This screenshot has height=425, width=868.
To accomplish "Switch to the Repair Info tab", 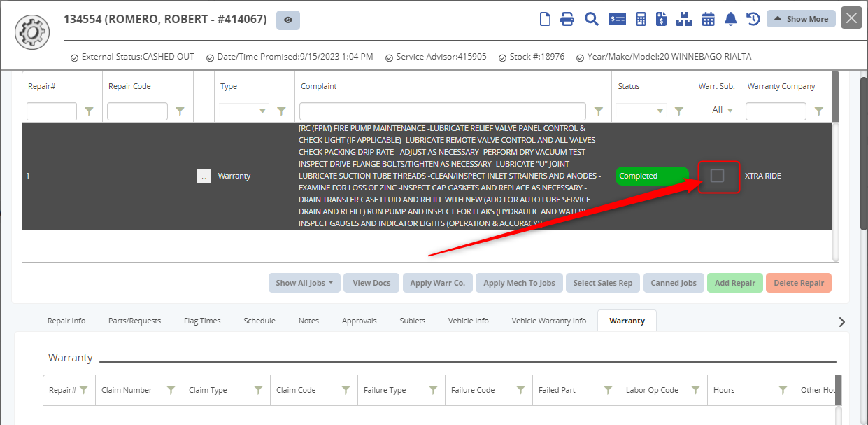I will click(x=66, y=321).
